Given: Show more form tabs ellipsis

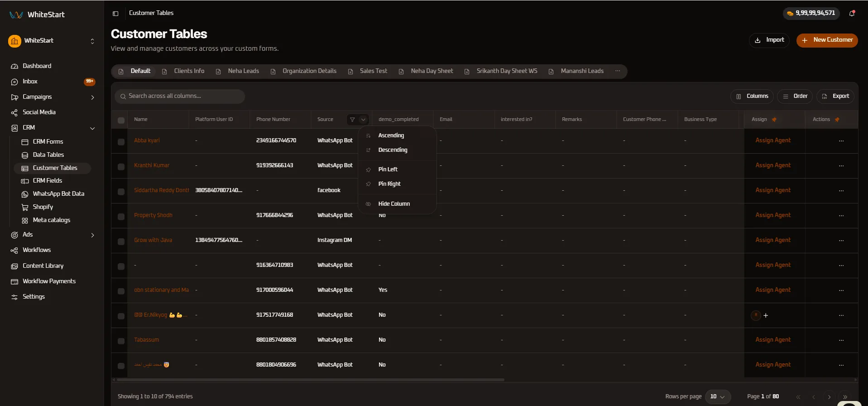Looking at the screenshot, I should pyautogui.click(x=618, y=71).
